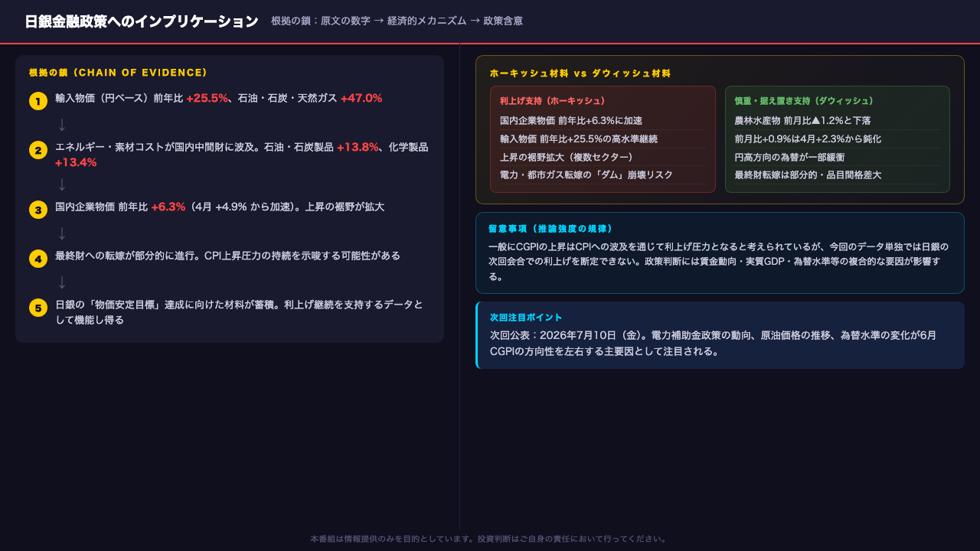Click row 電力・都市ガス転嫁の「ダム」崩壊リスク

[x=603, y=175]
